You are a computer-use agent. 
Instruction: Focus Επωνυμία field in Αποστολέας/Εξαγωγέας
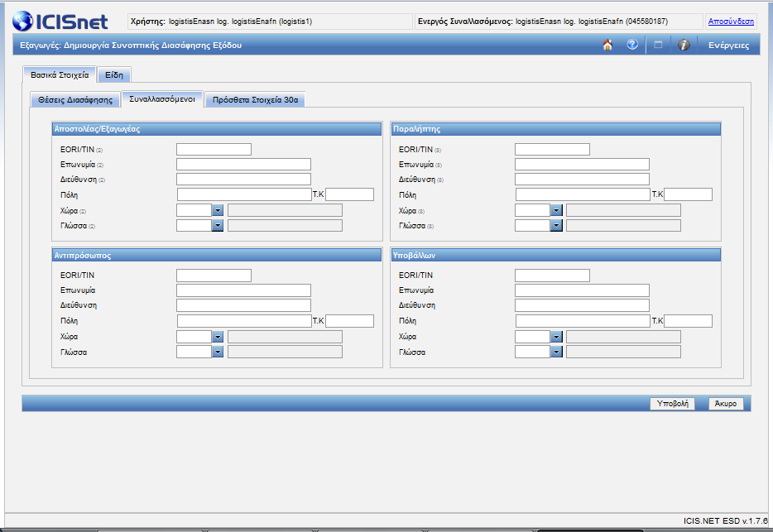point(243,164)
